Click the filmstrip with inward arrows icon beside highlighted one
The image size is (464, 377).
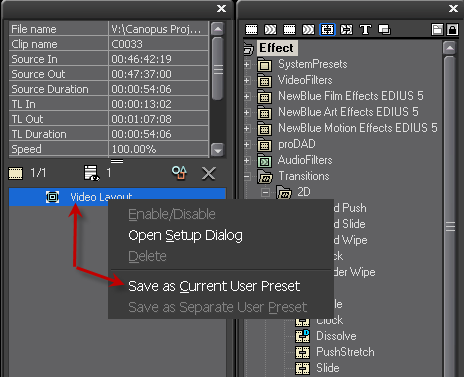click(346, 30)
